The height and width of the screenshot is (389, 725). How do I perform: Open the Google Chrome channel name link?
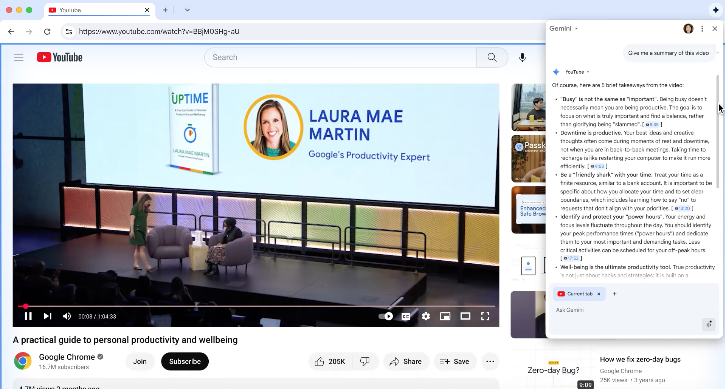(x=67, y=357)
